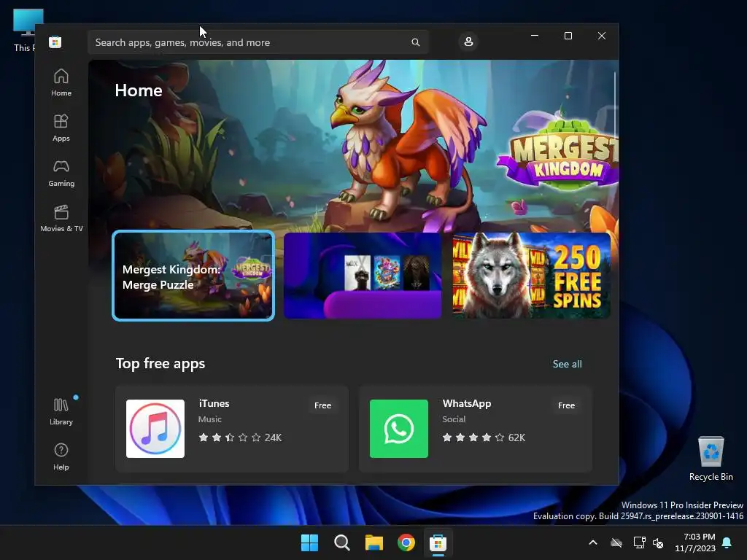This screenshot has height=560, width=747.
Task: Click the OneDrive cloud tray icon
Action: tap(616, 542)
